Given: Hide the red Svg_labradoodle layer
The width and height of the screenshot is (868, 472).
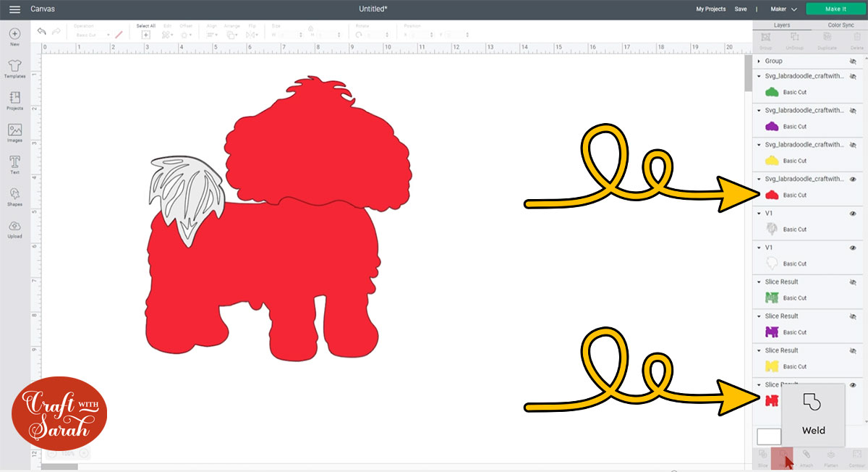Looking at the screenshot, I should pyautogui.click(x=853, y=179).
